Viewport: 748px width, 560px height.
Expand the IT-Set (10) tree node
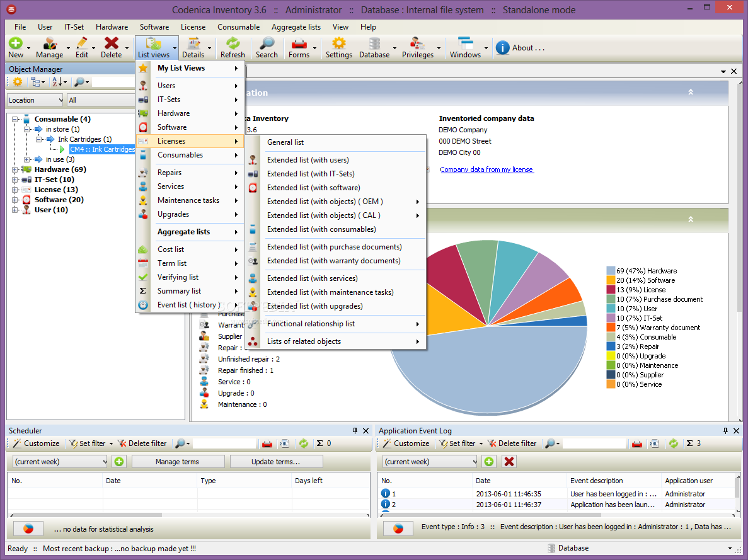point(14,180)
